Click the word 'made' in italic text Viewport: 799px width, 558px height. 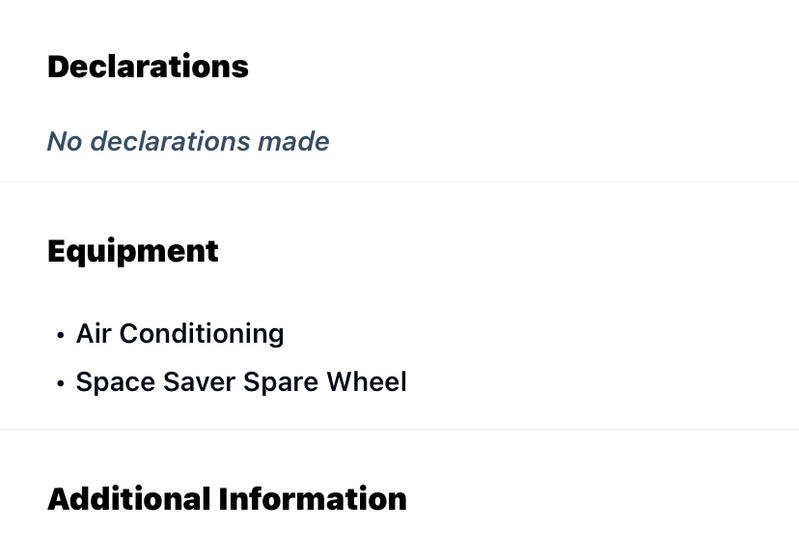tap(294, 141)
